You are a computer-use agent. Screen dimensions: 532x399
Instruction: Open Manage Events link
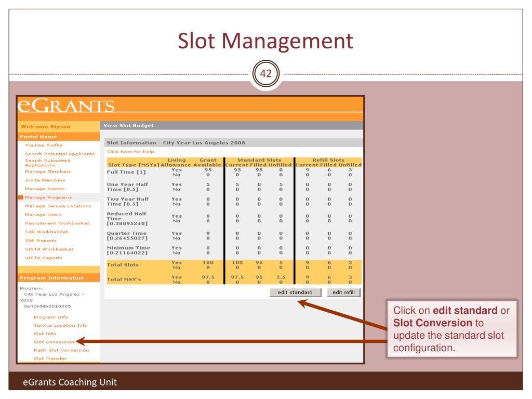tap(45, 189)
